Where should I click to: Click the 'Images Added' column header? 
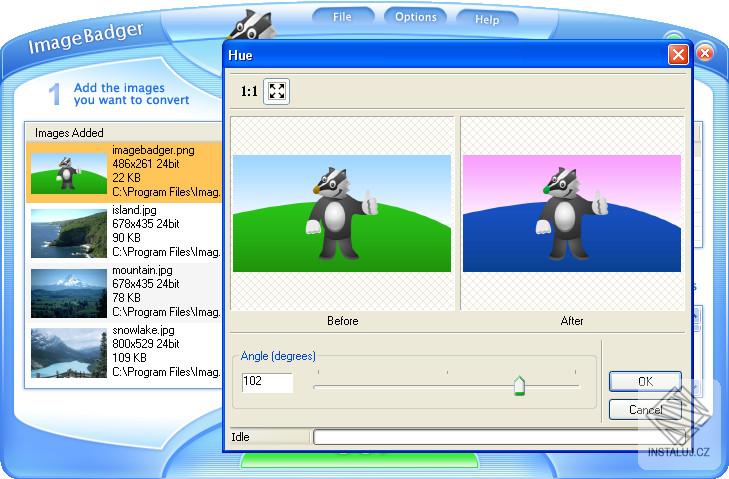123,133
